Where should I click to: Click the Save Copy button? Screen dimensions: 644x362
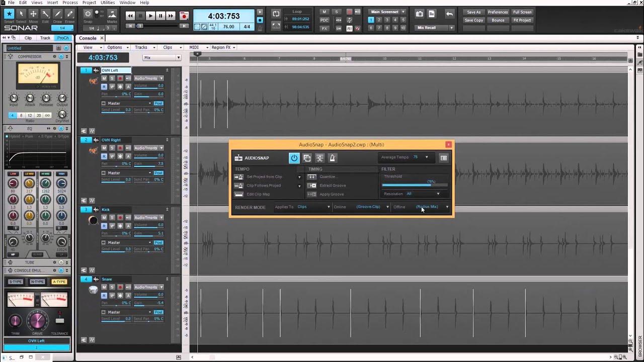pyautogui.click(x=474, y=20)
